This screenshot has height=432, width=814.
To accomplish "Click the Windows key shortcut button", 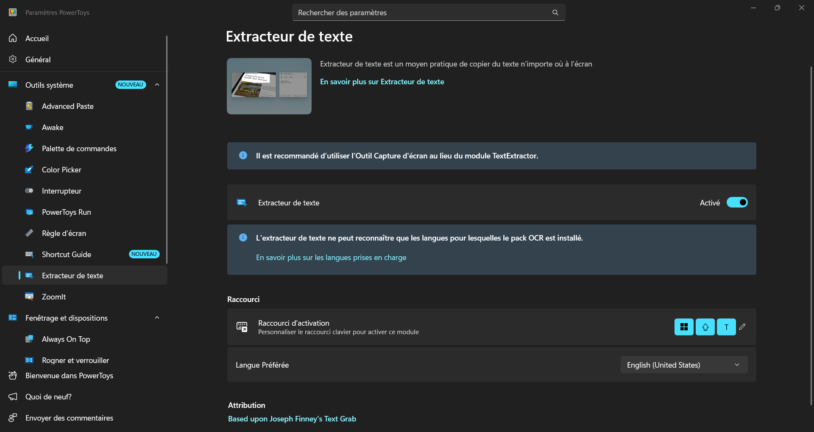I will point(684,327).
